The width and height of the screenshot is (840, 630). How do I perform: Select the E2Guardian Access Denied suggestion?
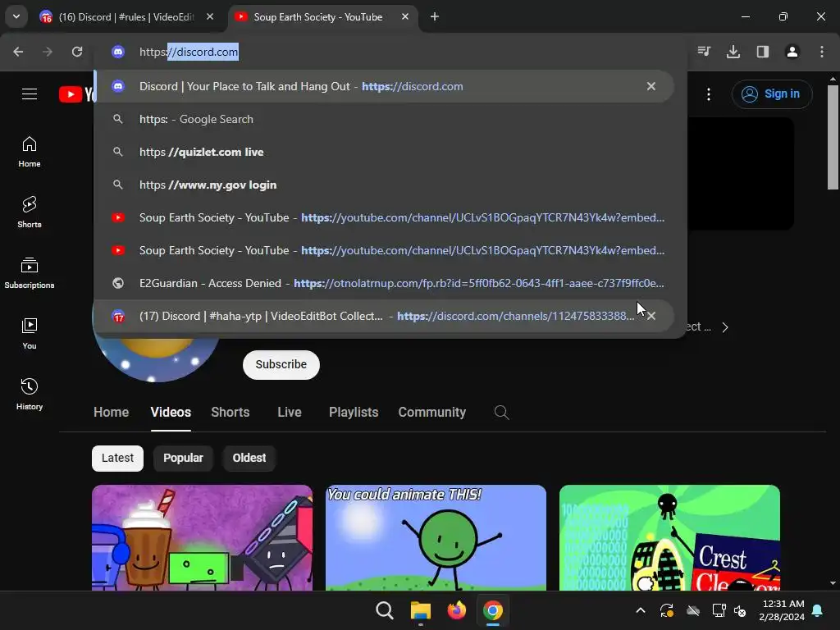pos(384,283)
